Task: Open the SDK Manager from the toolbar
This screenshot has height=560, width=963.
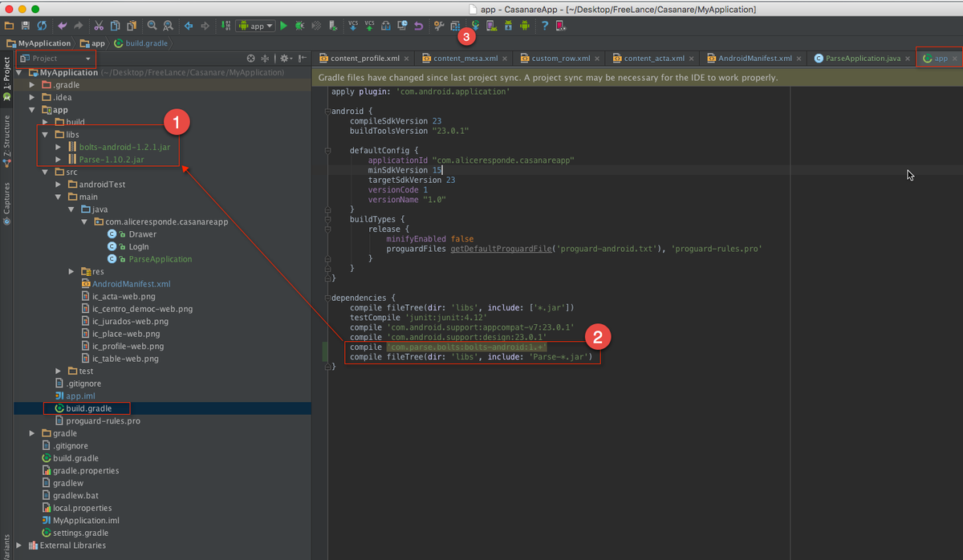Action: 508,26
